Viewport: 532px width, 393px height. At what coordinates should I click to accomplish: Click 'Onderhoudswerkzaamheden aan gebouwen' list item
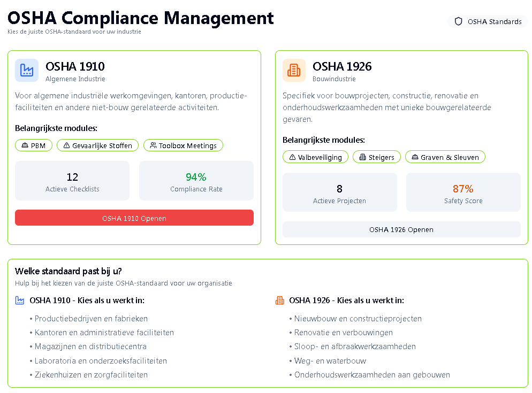(372, 375)
